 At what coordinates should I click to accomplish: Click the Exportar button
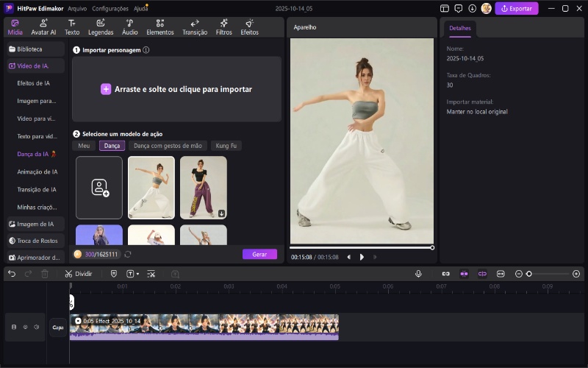coord(517,9)
